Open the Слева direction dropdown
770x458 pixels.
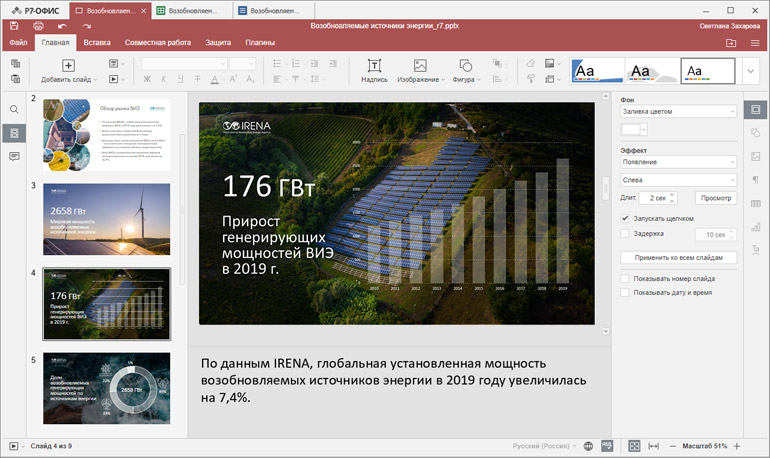pos(678,180)
